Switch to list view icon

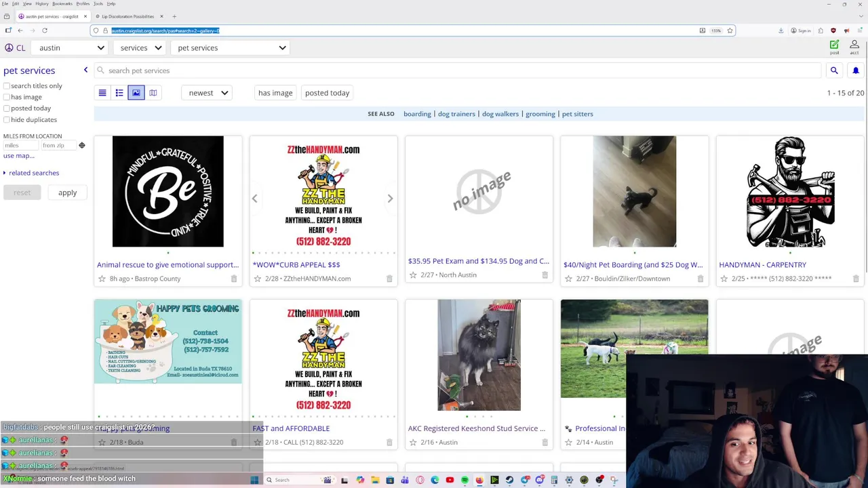pyautogui.click(x=102, y=93)
